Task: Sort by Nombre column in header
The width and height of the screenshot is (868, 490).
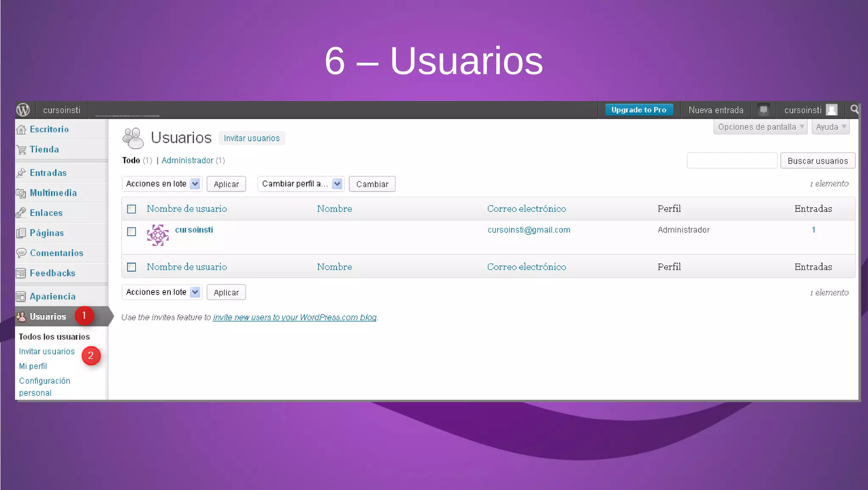Action: (334, 209)
